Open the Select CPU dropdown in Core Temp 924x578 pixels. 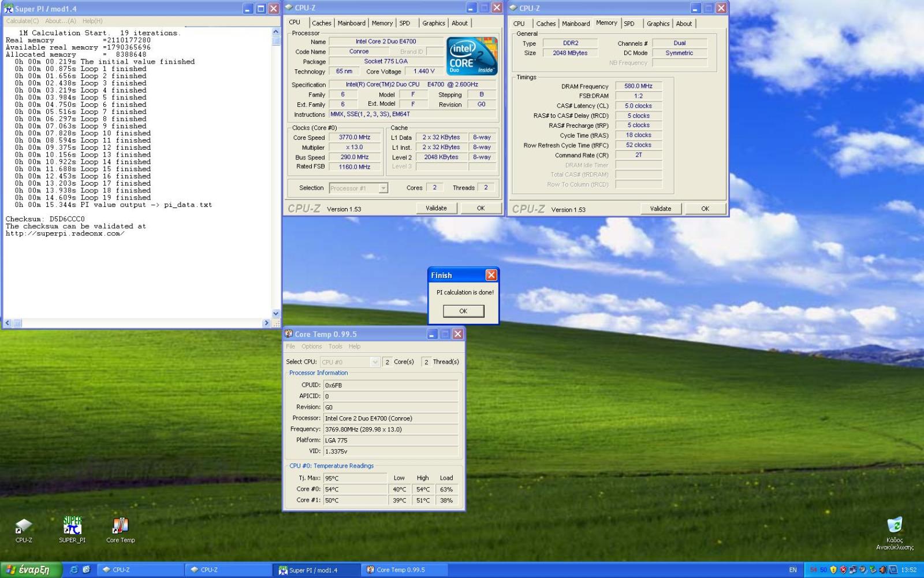(375, 362)
